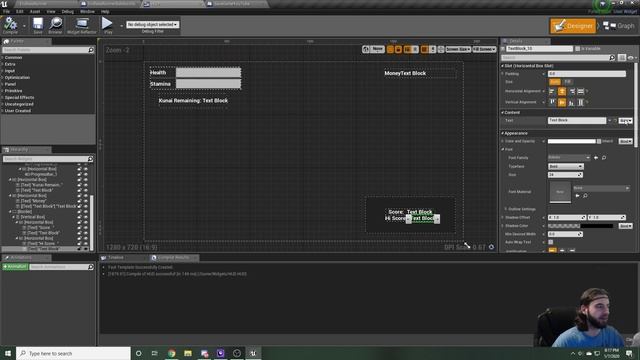640x360 pixels.
Task: Add a new Animation
Action: point(15,267)
